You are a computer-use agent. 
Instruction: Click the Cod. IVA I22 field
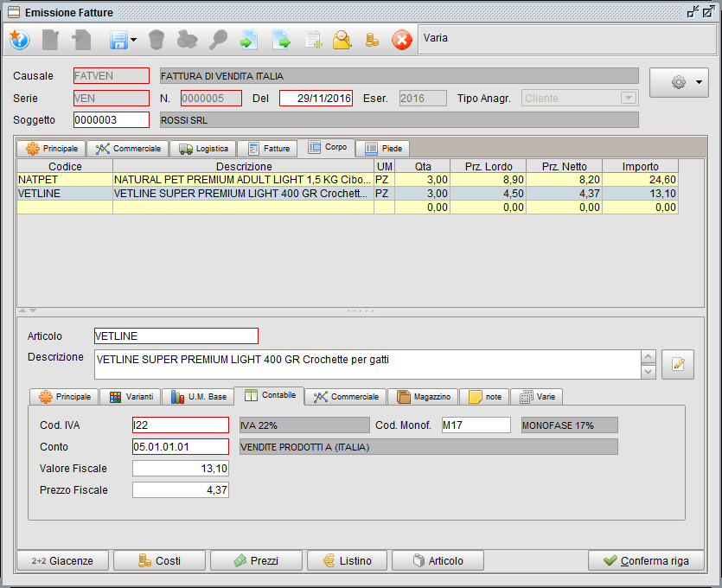[x=181, y=425]
